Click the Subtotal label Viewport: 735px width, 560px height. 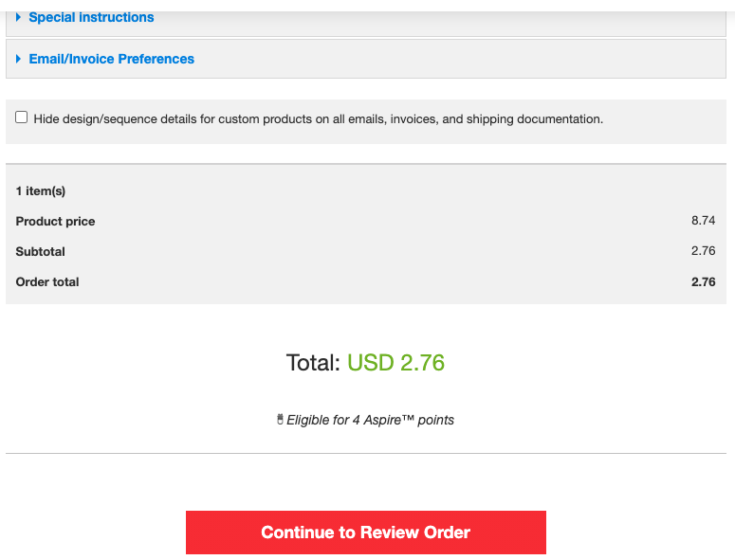tap(41, 251)
